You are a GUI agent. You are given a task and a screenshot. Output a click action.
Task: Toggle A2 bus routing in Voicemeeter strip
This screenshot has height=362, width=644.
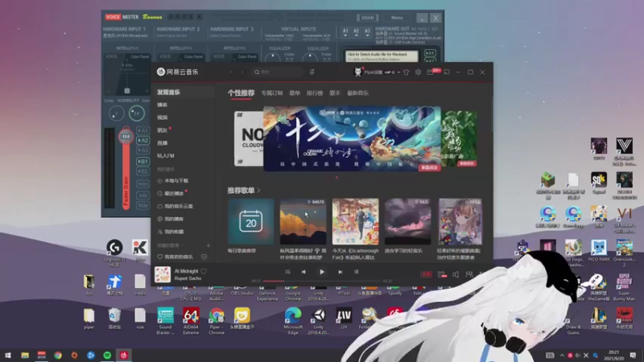(x=142, y=140)
